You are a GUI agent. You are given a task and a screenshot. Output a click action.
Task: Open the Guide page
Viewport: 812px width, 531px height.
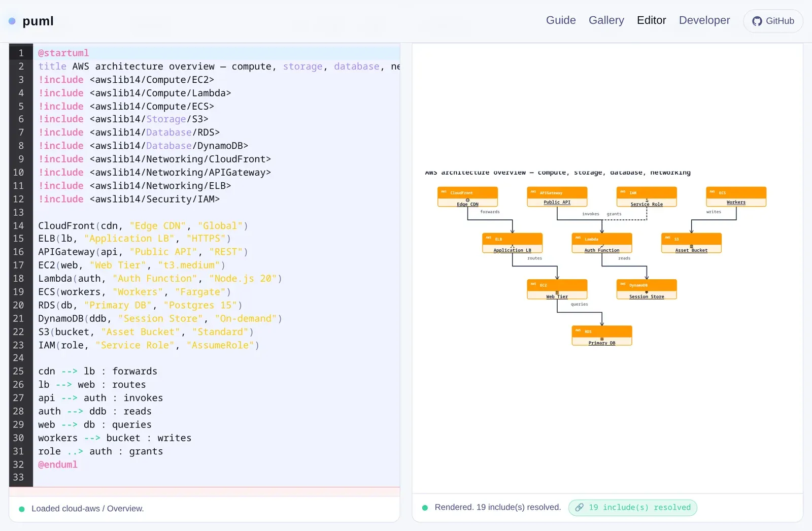point(561,20)
